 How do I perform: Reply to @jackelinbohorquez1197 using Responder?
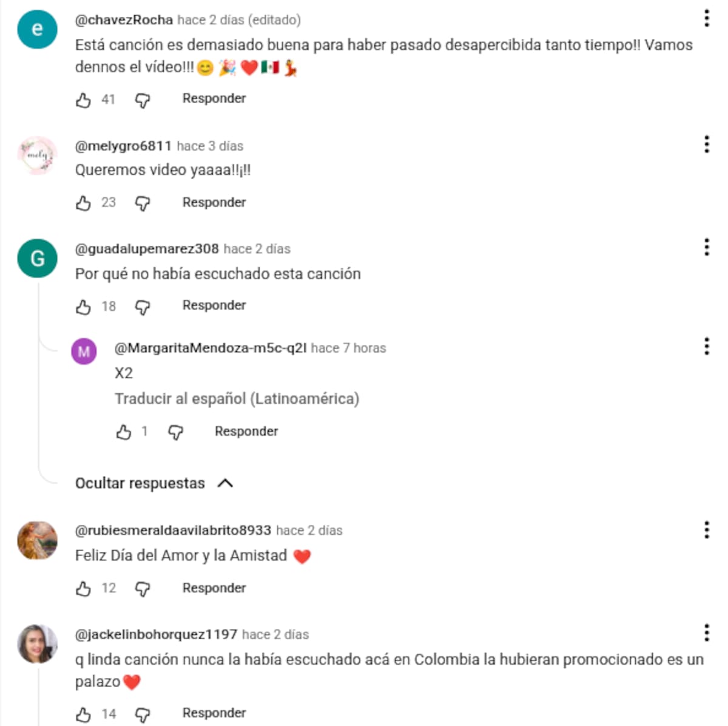[x=214, y=713]
